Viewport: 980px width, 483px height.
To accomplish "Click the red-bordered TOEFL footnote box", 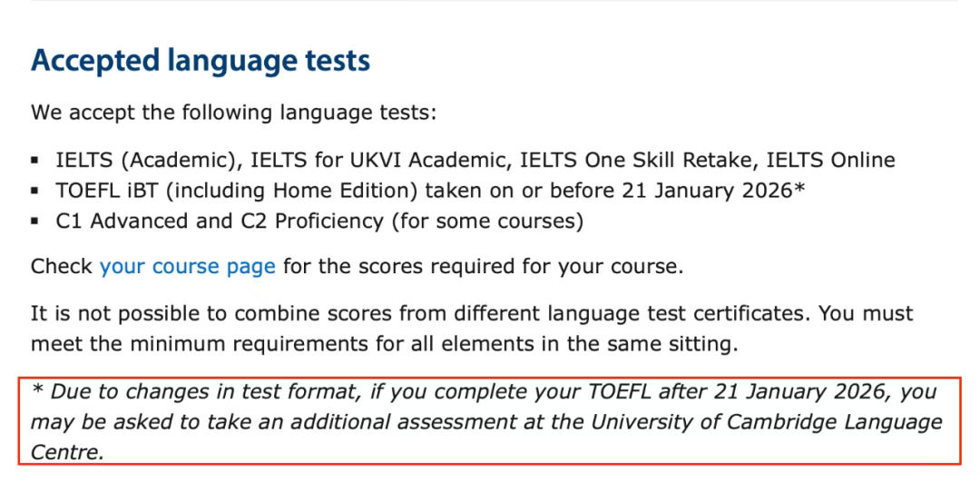I will [x=488, y=423].
